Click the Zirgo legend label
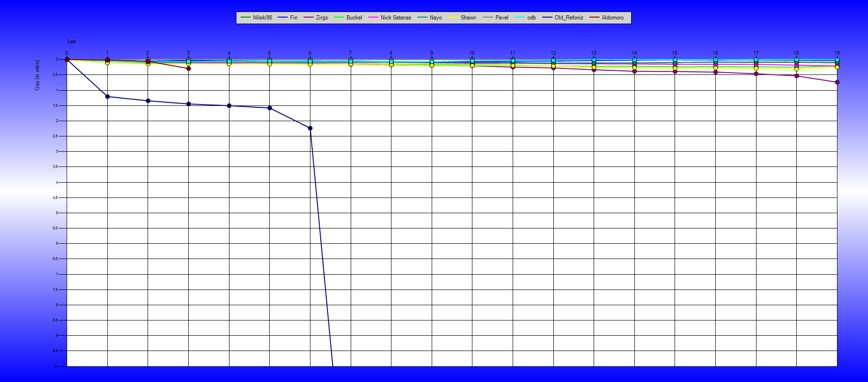This screenshot has height=382, width=868. point(322,18)
